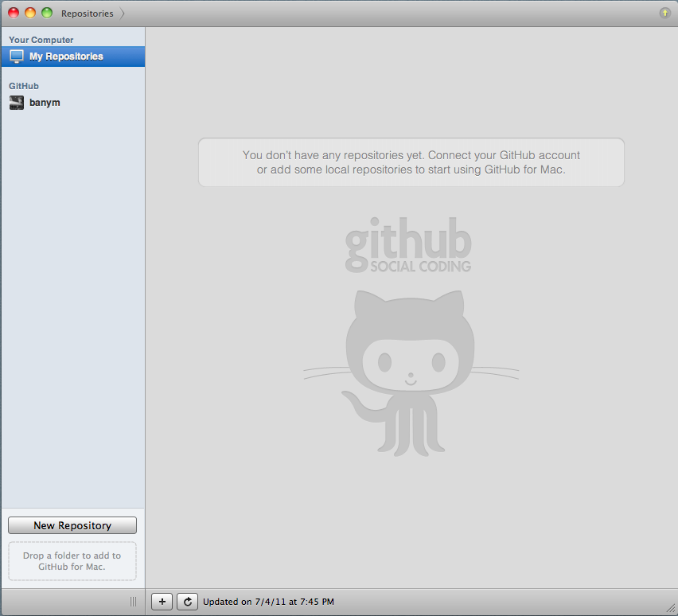Image resolution: width=678 pixels, height=616 pixels.
Task: Zoom window with green button
Action: click(47, 13)
